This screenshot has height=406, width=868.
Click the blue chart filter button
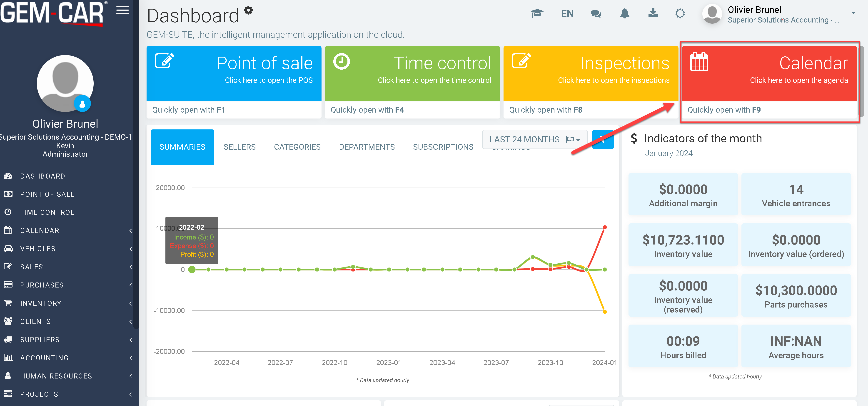coord(603,139)
